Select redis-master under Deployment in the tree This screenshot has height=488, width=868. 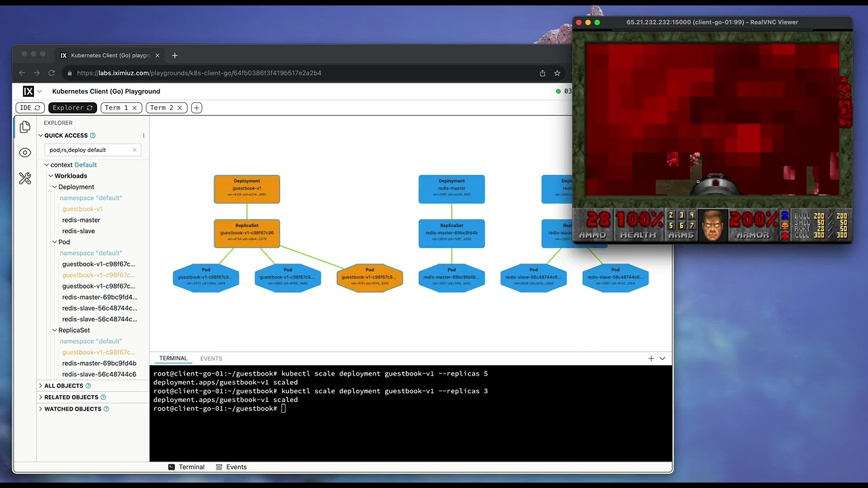click(x=81, y=220)
